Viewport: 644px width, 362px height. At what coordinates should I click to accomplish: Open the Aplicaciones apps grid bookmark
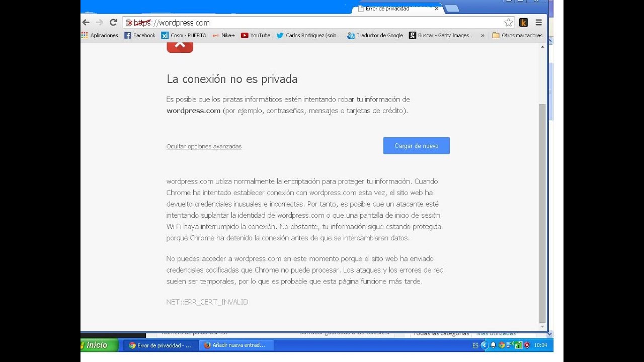click(x=100, y=36)
